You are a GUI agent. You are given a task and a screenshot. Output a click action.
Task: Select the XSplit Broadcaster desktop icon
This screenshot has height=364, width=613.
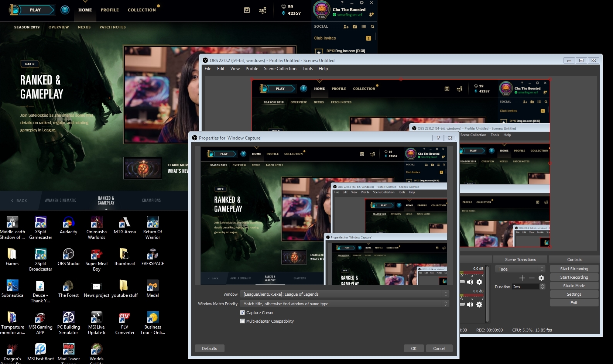[x=41, y=260]
